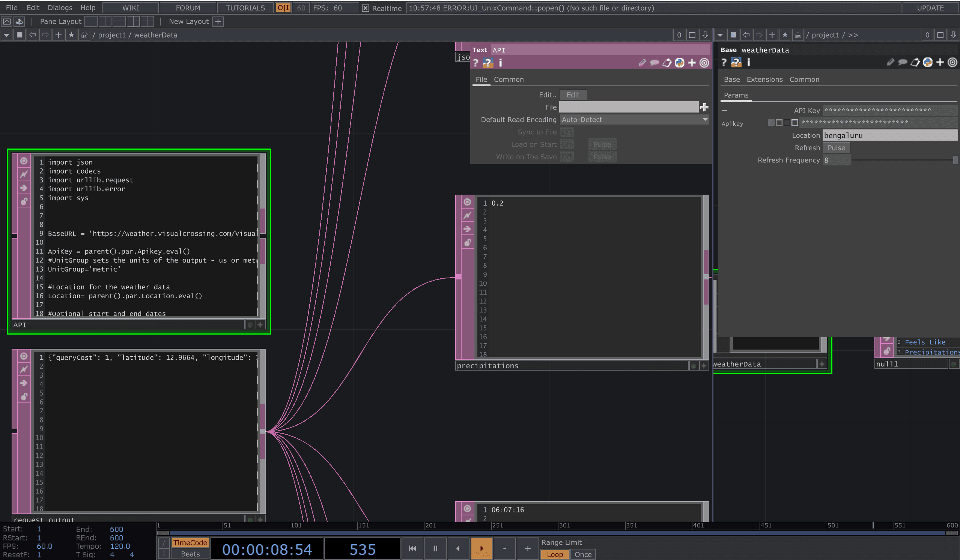Screen dimensions: 960x560
Task: Open operator help in weatherData panel
Action: (x=724, y=62)
